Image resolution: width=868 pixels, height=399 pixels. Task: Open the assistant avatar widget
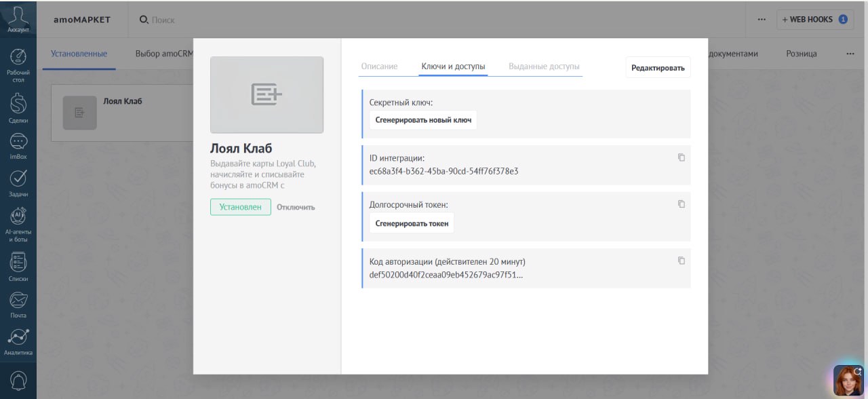pos(848,380)
